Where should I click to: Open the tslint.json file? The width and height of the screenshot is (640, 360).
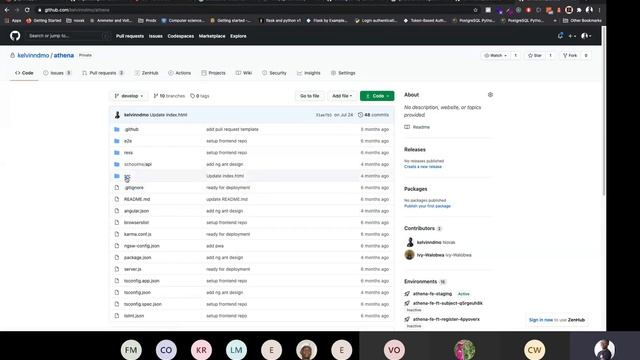tap(134, 316)
